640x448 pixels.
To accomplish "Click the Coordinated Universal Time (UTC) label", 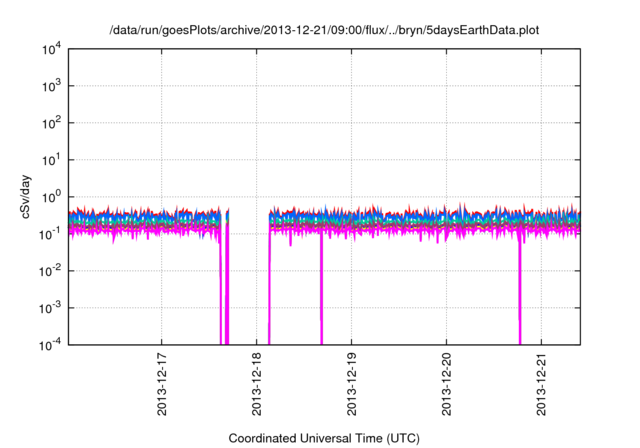I will (x=324, y=438).
